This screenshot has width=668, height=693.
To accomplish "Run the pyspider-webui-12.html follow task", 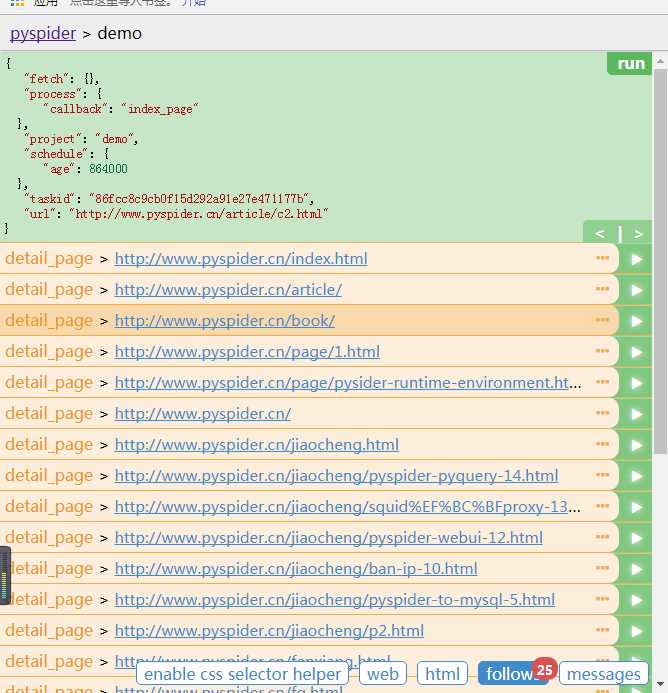I will [x=636, y=537].
